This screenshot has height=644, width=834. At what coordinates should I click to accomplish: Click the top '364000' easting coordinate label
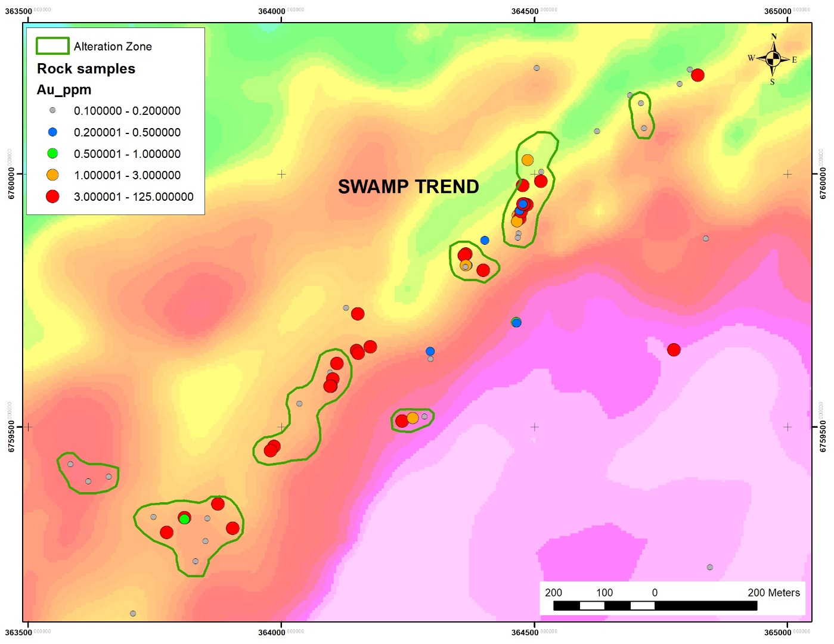272,11
